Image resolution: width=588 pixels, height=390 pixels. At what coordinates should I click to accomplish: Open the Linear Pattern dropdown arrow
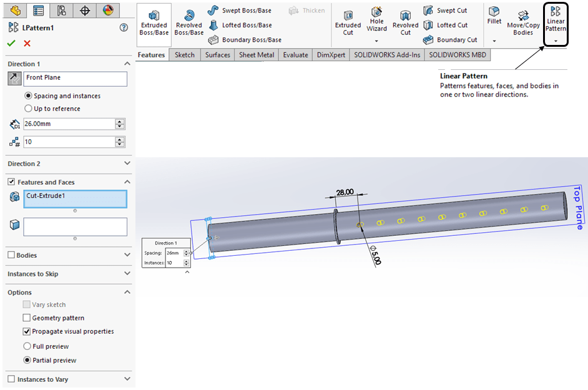[556, 41]
